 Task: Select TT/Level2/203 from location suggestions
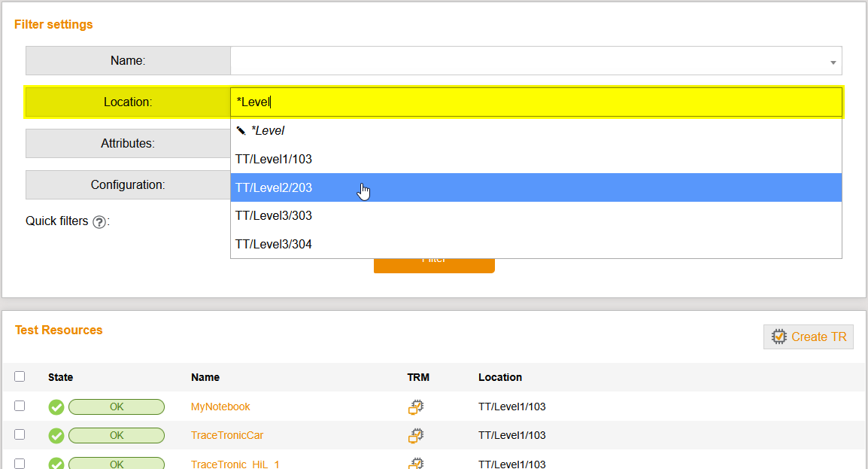coord(274,188)
